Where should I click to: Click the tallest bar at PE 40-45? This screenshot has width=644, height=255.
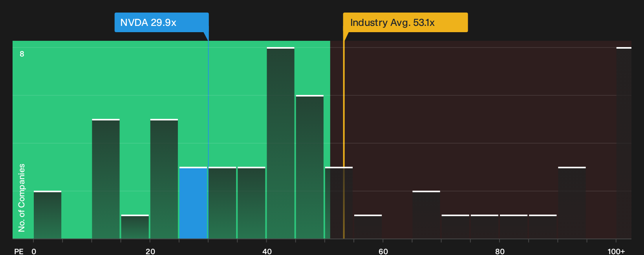[280, 143]
